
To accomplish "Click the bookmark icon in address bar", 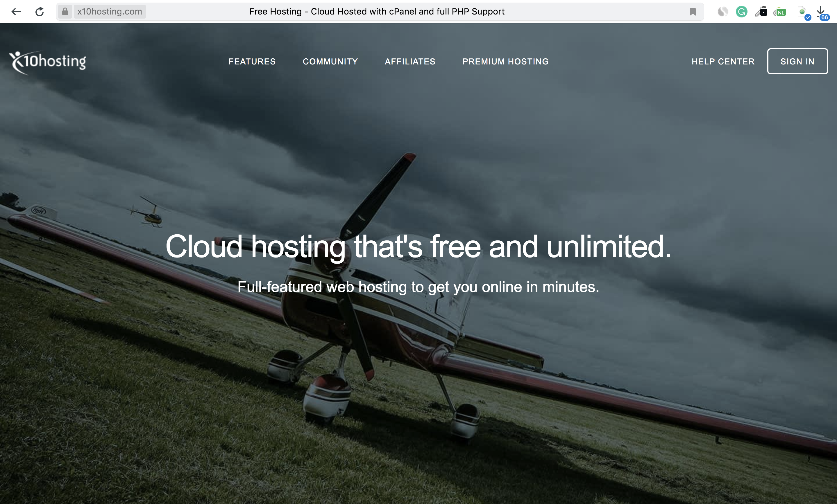I will [693, 11].
